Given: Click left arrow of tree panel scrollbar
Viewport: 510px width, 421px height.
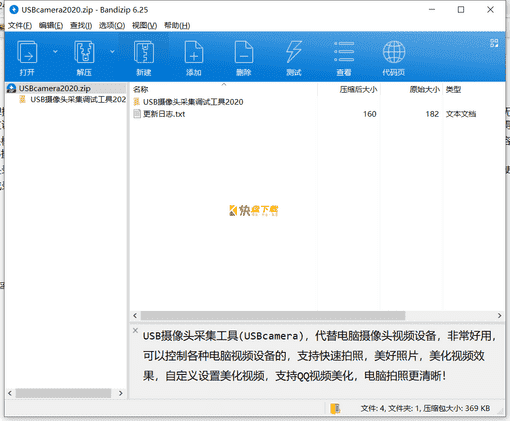Looking at the screenshot, I should [x=10, y=393].
